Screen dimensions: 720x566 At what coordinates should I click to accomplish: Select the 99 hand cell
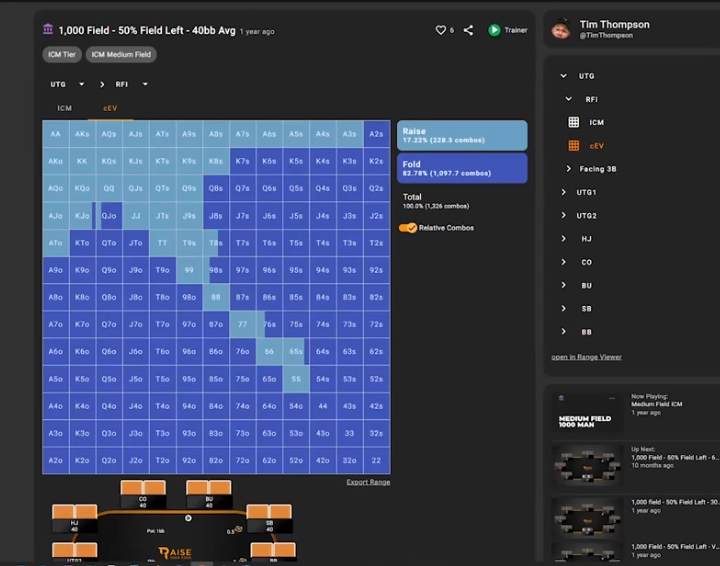click(189, 270)
